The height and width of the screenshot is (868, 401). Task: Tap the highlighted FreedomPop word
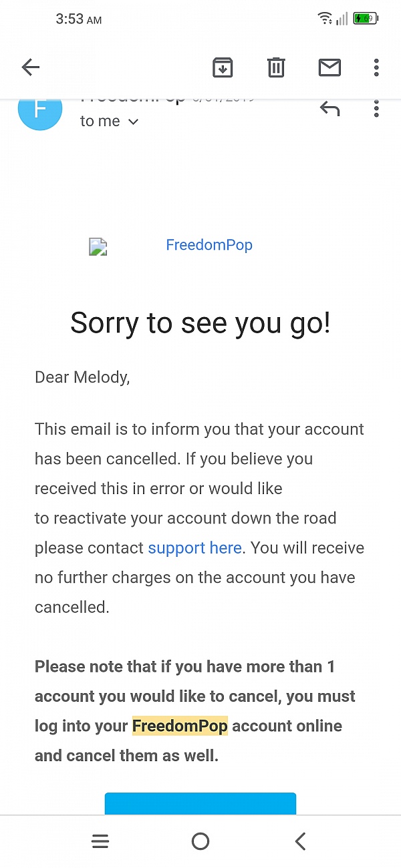tap(180, 726)
